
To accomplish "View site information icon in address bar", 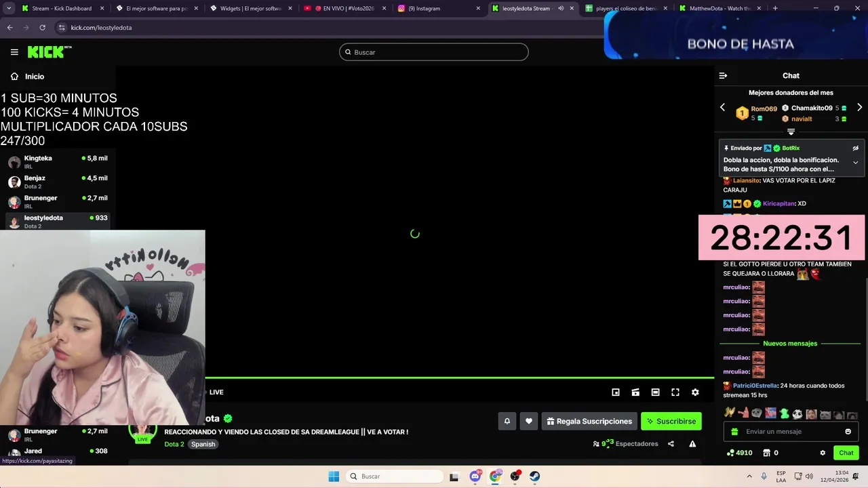I will tap(62, 27).
